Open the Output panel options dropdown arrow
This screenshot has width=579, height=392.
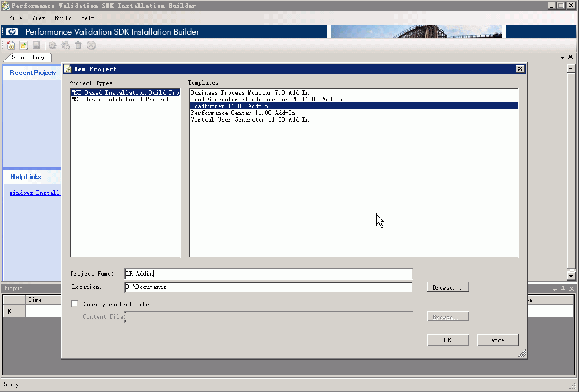pyautogui.click(x=555, y=289)
